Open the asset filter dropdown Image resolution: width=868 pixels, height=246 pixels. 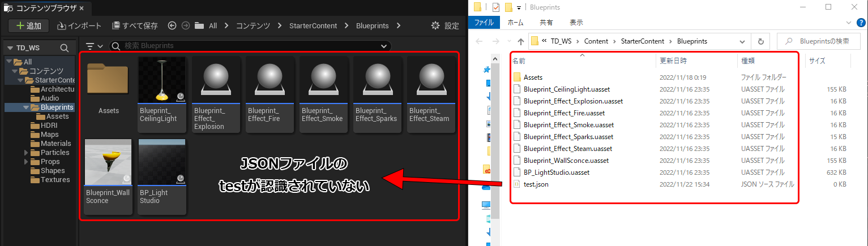(93, 46)
